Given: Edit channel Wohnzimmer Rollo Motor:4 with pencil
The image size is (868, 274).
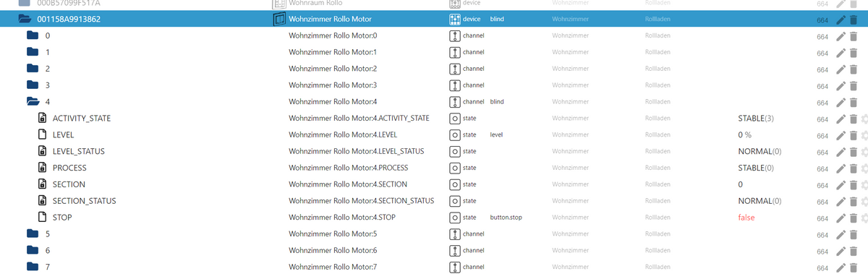Looking at the screenshot, I should pos(841,103).
